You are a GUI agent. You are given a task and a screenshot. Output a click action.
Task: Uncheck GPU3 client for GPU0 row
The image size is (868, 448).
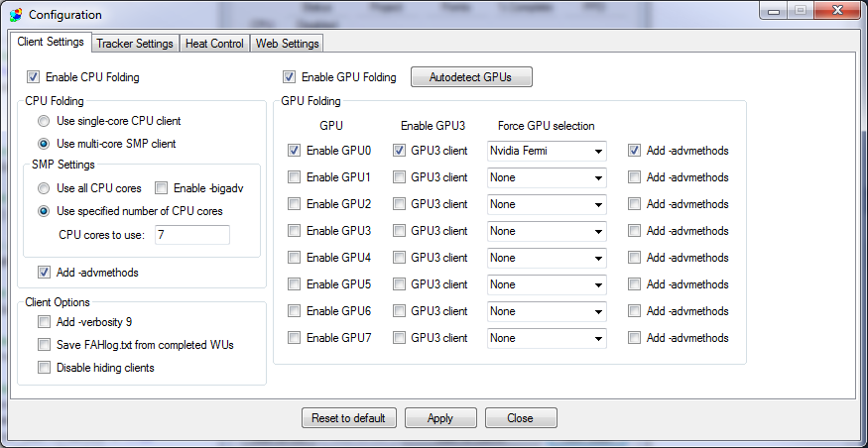click(399, 151)
